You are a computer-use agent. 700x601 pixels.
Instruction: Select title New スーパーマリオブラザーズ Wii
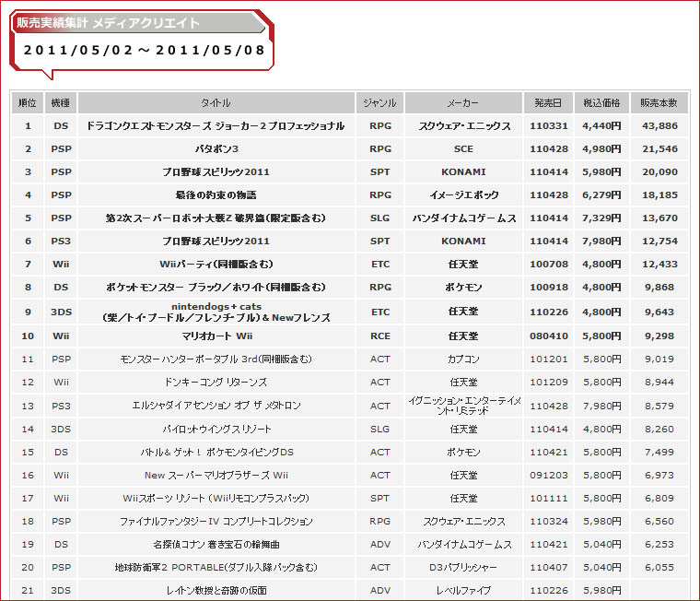point(216,476)
